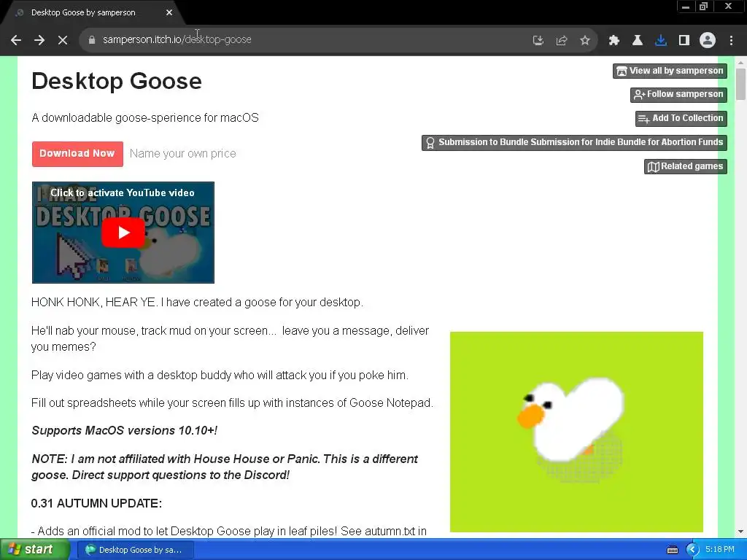Click the padlock site info icon

92,40
